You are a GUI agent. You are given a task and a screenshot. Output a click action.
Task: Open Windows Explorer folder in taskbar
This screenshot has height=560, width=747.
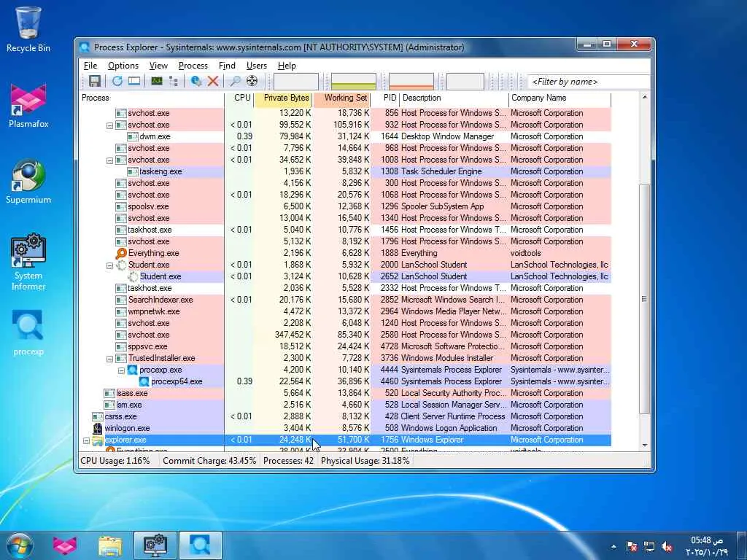[110, 545]
